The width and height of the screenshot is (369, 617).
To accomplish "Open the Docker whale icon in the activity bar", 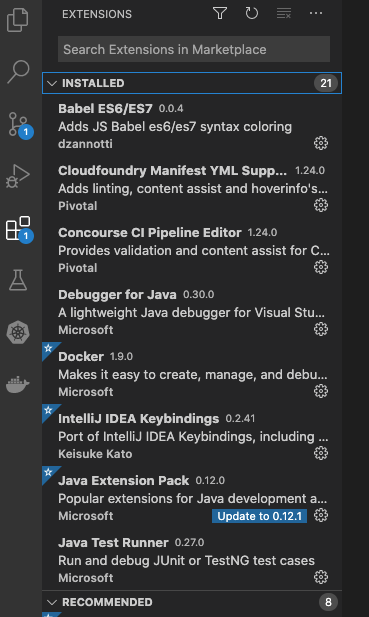I will point(18,384).
